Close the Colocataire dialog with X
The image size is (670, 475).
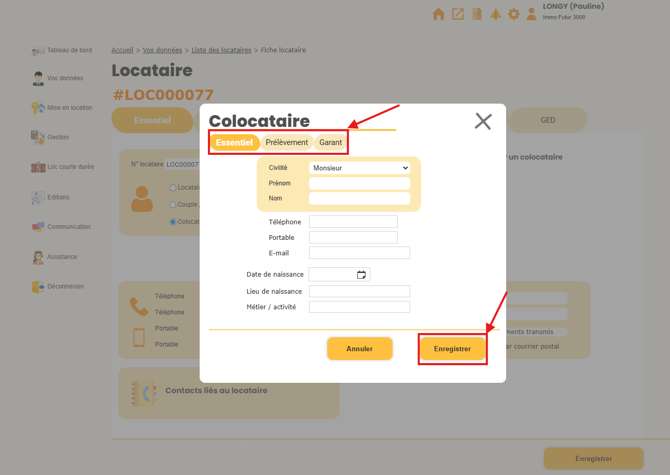tap(483, 121)
